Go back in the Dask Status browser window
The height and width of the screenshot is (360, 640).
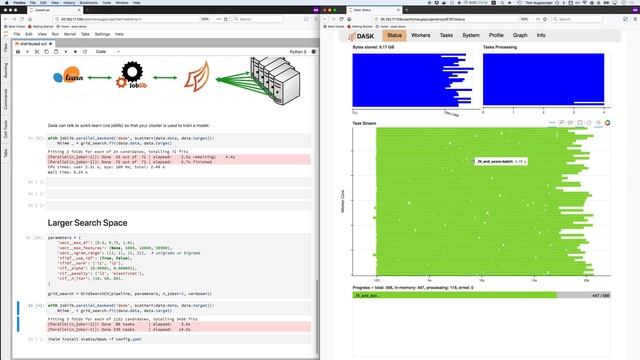pyautogui.click(x=325, y=19)
